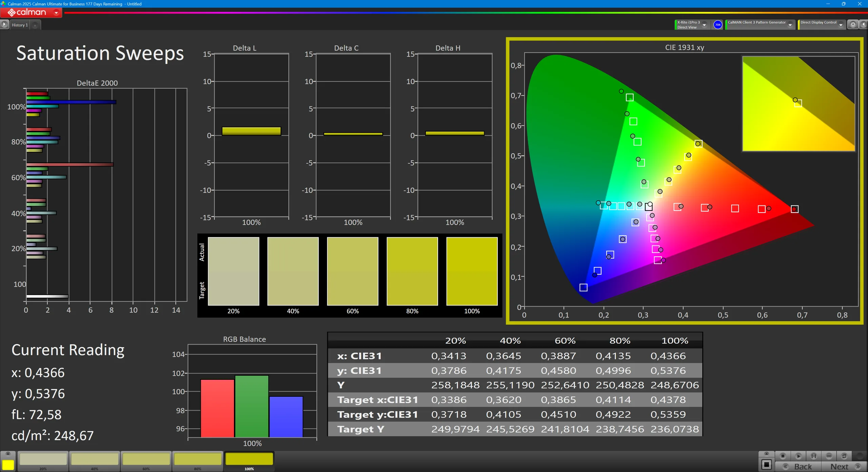Click the long red 60% DeltaE bar
The image size is (868, 472).
click(x=70, y=164)
